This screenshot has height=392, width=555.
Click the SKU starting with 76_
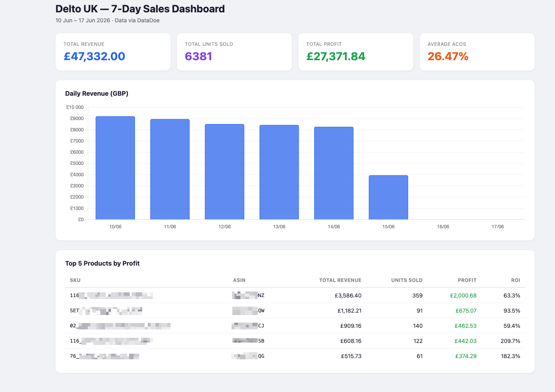click(x=105, y=356)
